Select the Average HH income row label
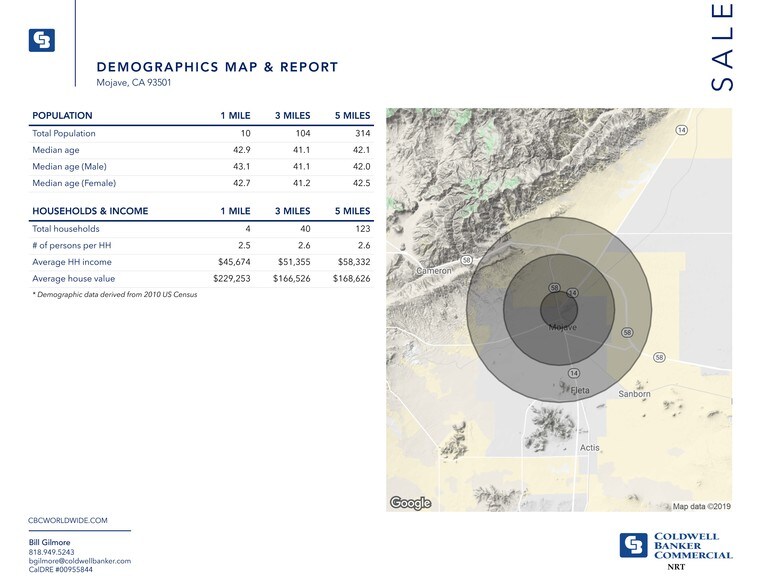Viewport: 761px width, 588px height. [x=72, y=262]
